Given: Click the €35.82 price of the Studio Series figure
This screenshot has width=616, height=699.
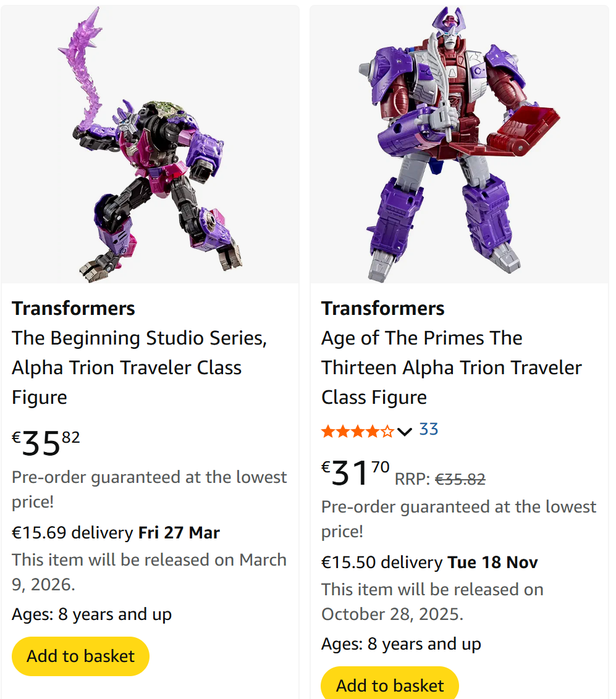Looking at the screenshot, I should pyautogui.click(x=46, y=443).
